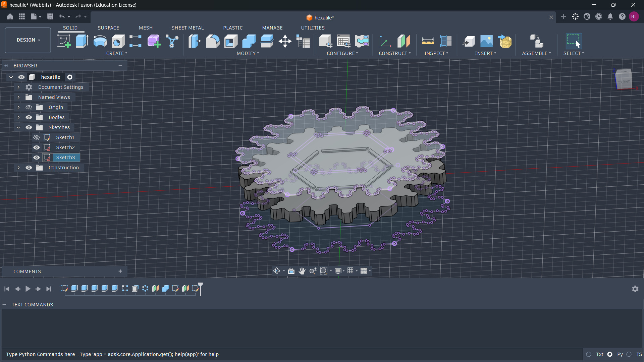Select the Txt radio button
Viewport: 644px width, 362px height.
click(x=589, y=354)
